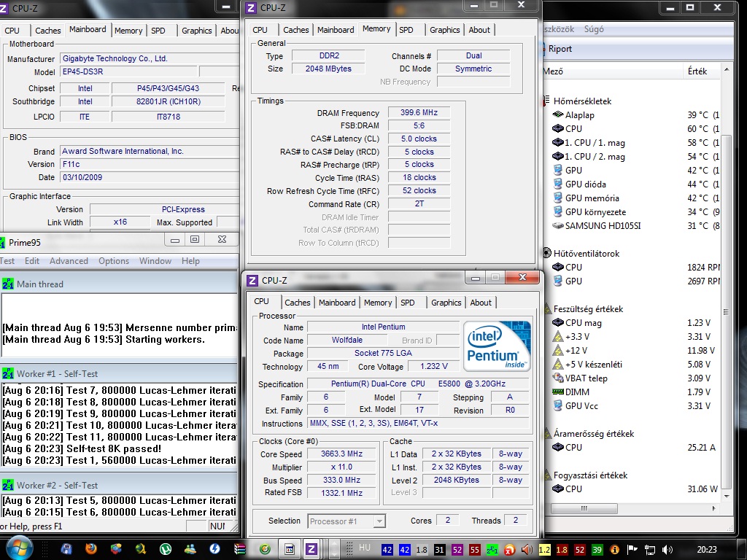Click the Intel Pentium inside logo
Viewport: 747px width, 560px height.
coord(499,346)
